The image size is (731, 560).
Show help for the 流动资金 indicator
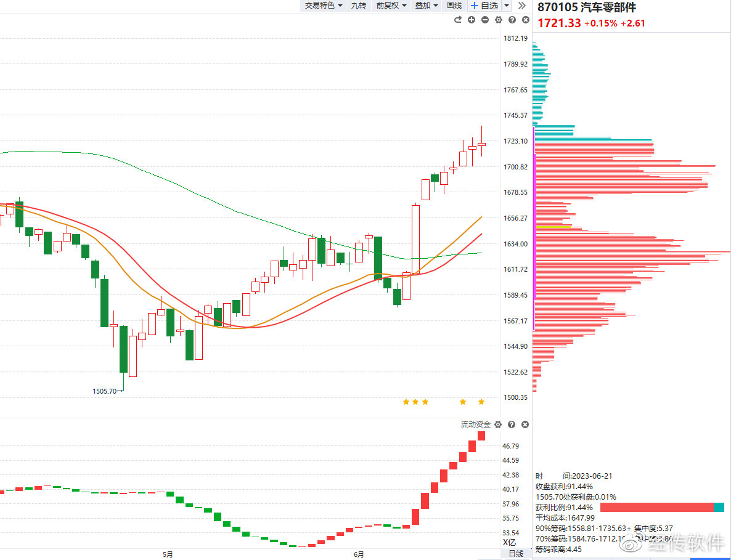(512, 424)
